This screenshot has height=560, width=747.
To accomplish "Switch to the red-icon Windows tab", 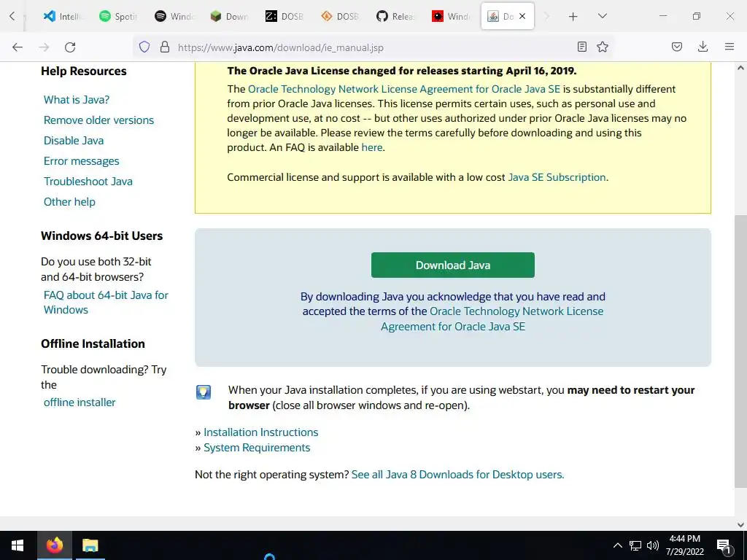I will coord(451,16).
